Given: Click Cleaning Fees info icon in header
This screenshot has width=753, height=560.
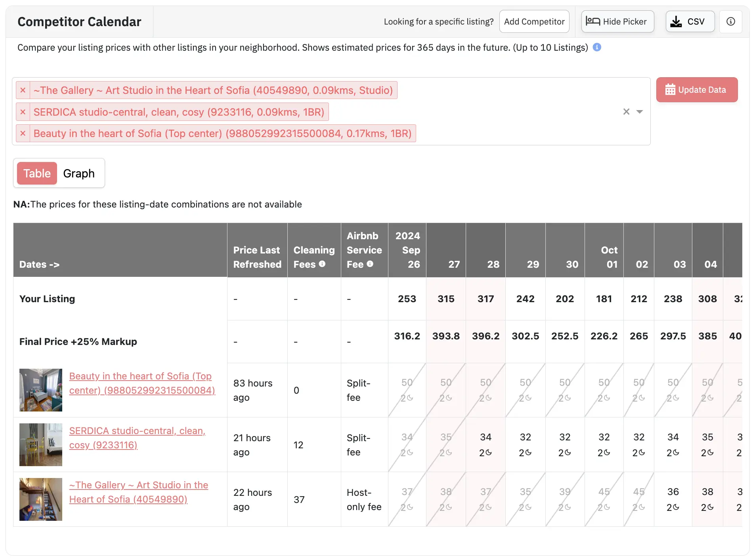Looking at the screenshot, I should click(x=322, y=264).
